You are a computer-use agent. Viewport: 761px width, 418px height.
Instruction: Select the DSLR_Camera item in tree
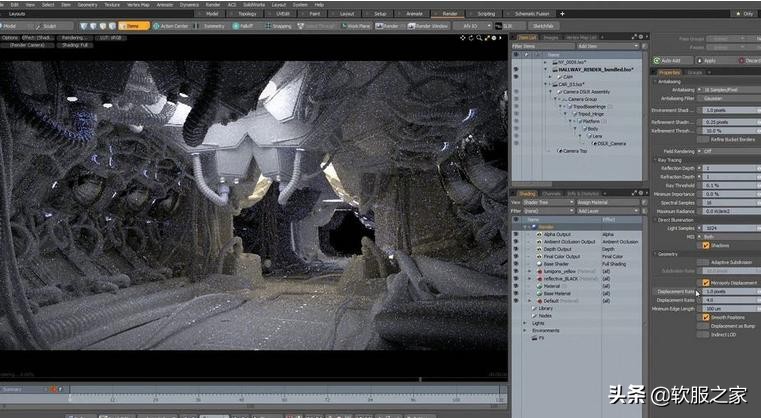pos(611,143)
